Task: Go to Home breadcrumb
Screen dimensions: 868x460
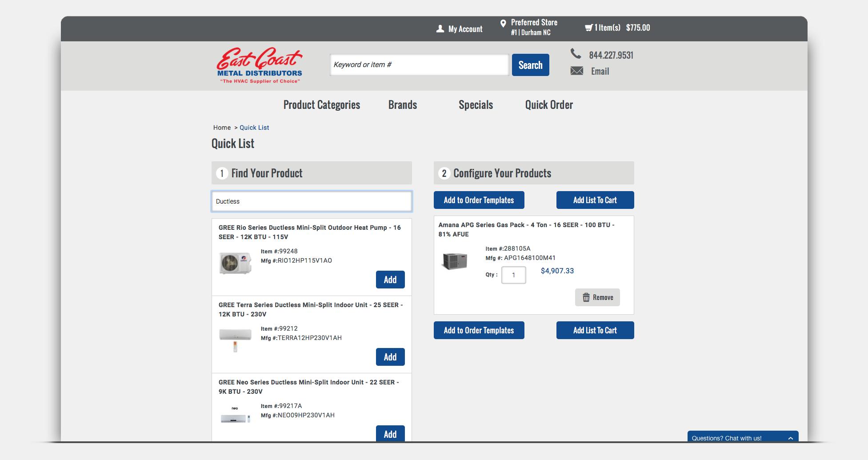Action: coord(222,128)
